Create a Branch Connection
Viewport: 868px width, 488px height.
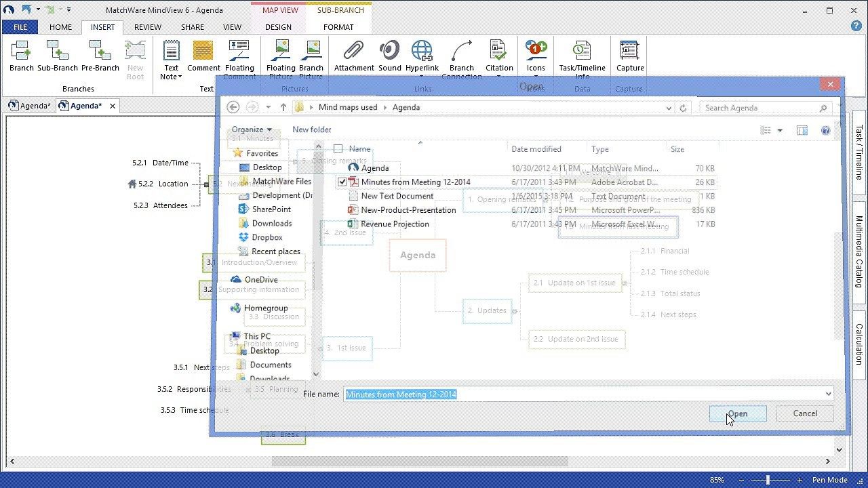click(x=461, y=60)
